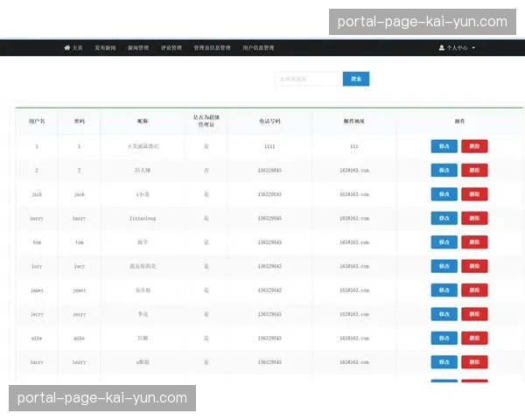Open the 个人中心 dropdown caret
This screenshot has height=420, width=525.
tap(473, 48)
